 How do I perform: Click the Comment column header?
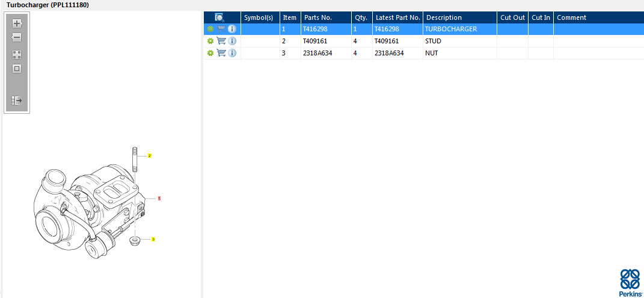599,17
